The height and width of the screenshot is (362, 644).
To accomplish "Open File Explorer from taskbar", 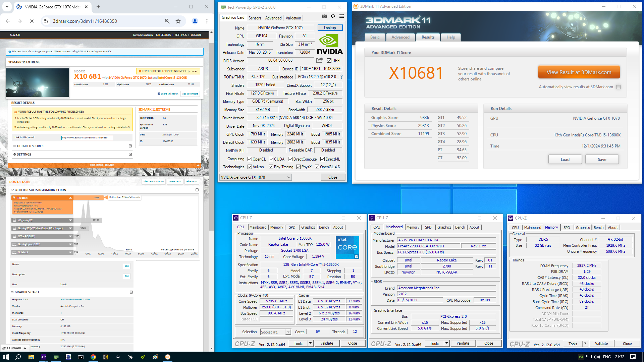I will tap(31, 357).
